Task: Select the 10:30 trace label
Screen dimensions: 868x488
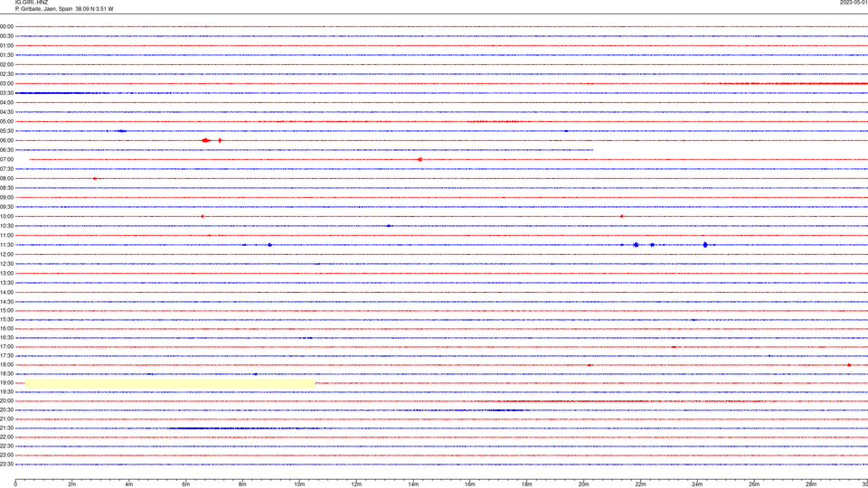Action: [6, 226]
